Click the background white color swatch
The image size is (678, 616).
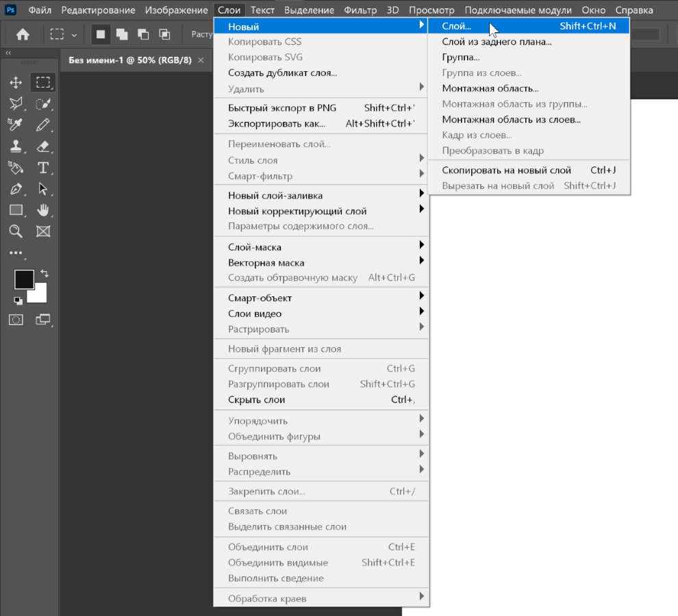pos(40,295)
